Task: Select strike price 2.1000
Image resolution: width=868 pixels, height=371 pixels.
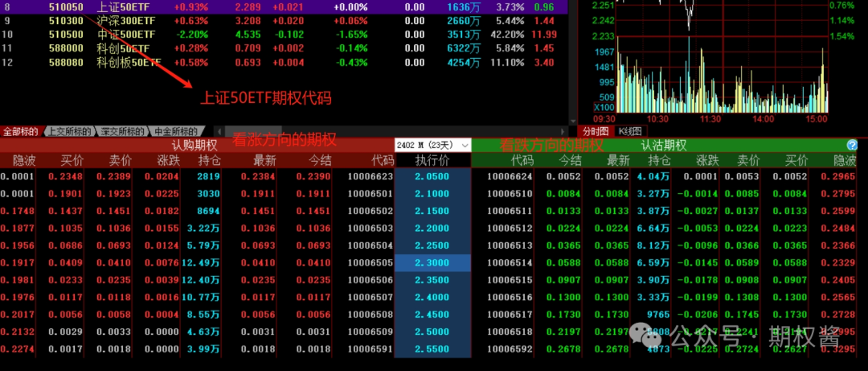Action: [x=432, y=194]
